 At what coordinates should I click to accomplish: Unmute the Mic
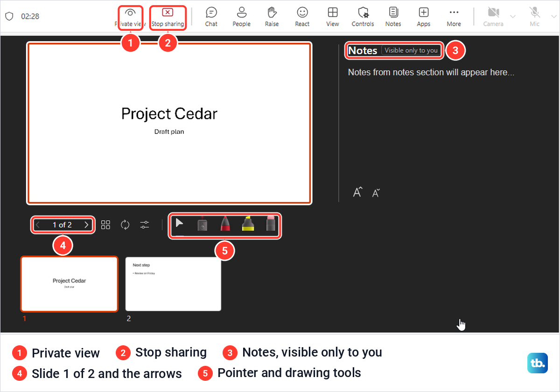pyautogui.click(x=535, y=17)
